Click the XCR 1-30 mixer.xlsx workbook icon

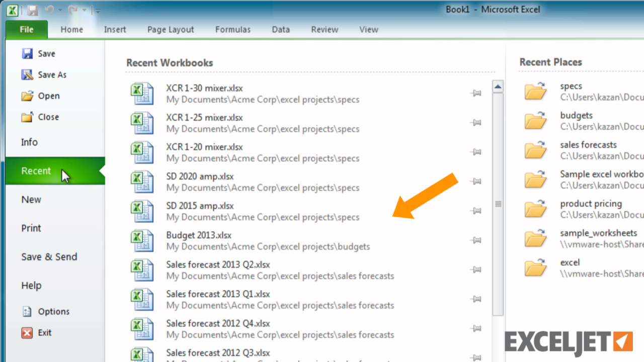click(x=141, y=94)
